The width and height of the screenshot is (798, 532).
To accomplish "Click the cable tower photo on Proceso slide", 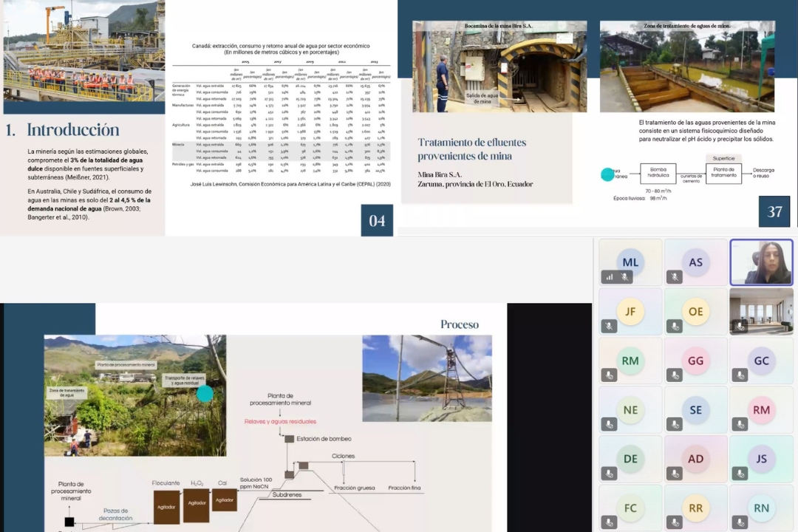I will click(427, 378).
